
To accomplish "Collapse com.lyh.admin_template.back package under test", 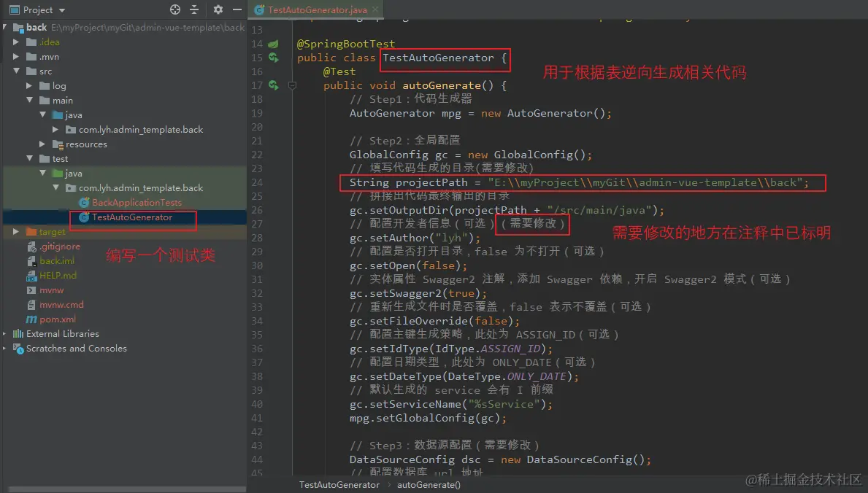I will 55,187.
